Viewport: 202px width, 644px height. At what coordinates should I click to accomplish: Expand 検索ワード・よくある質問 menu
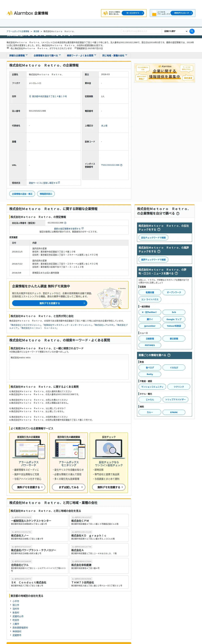coord(81,56)
